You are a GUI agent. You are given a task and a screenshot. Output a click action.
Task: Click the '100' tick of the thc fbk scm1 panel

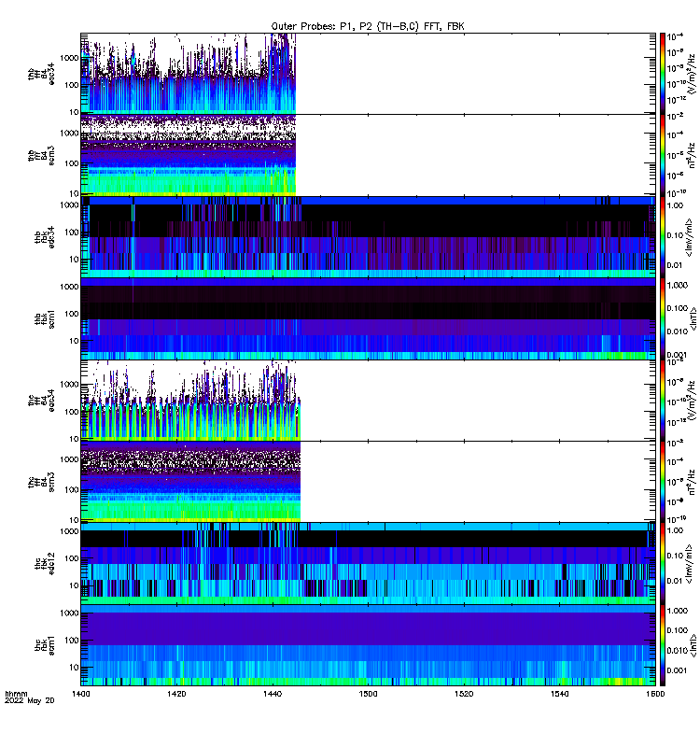tap(72, 641)
